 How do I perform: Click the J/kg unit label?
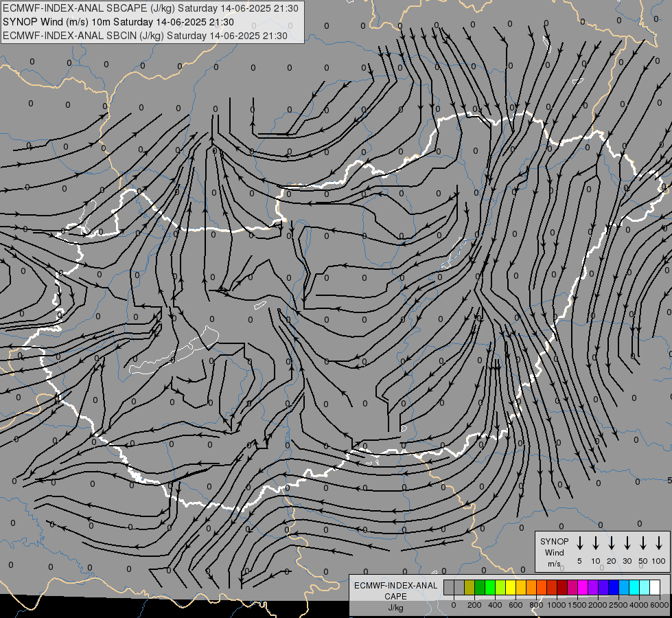[395, 608]
